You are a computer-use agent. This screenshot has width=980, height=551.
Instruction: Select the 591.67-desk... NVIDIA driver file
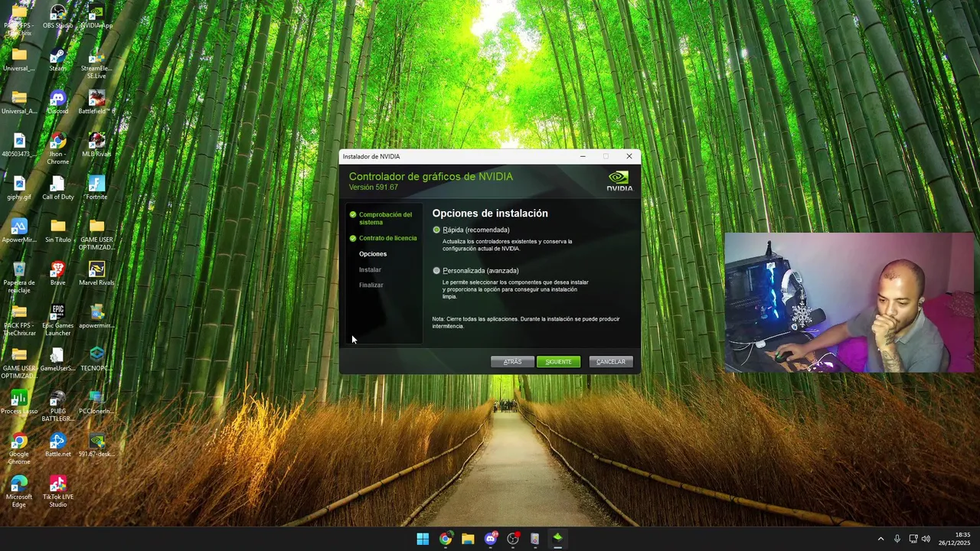click(96, 445)
